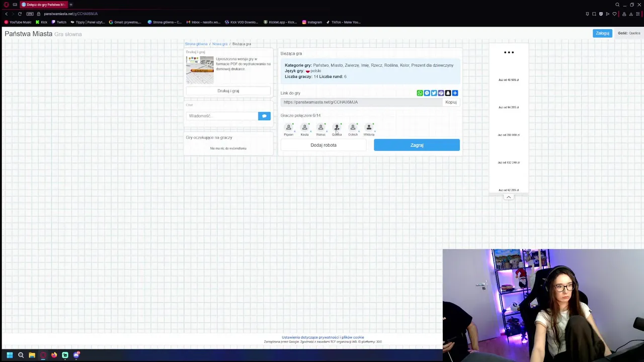Click the heart bookmark icon in address bar
644x362 pixels.
pyautogui.click(x=614, y=14)
